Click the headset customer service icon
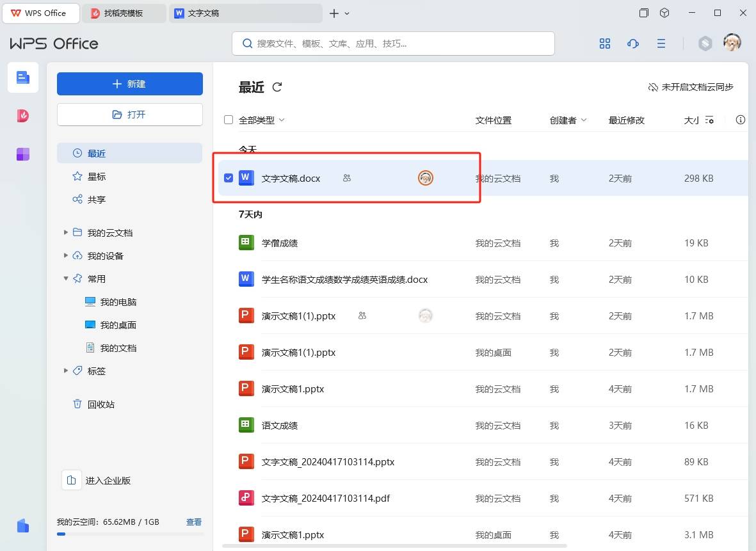Screen dimensions: 756x551 pos(632,44)
